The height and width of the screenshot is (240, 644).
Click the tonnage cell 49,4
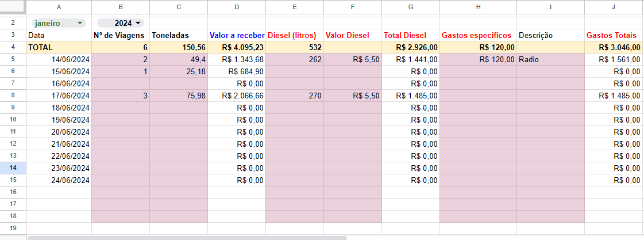[179, 59]
